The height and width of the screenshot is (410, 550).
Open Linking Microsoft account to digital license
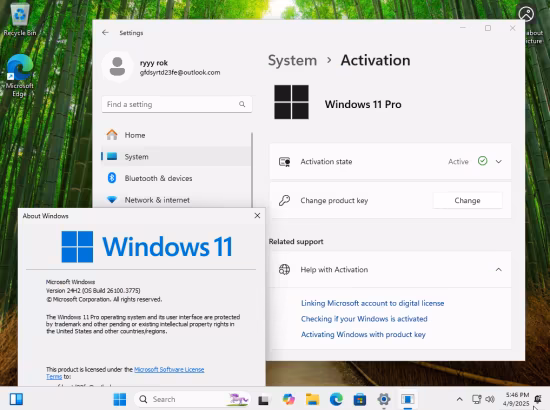point(373,303)
